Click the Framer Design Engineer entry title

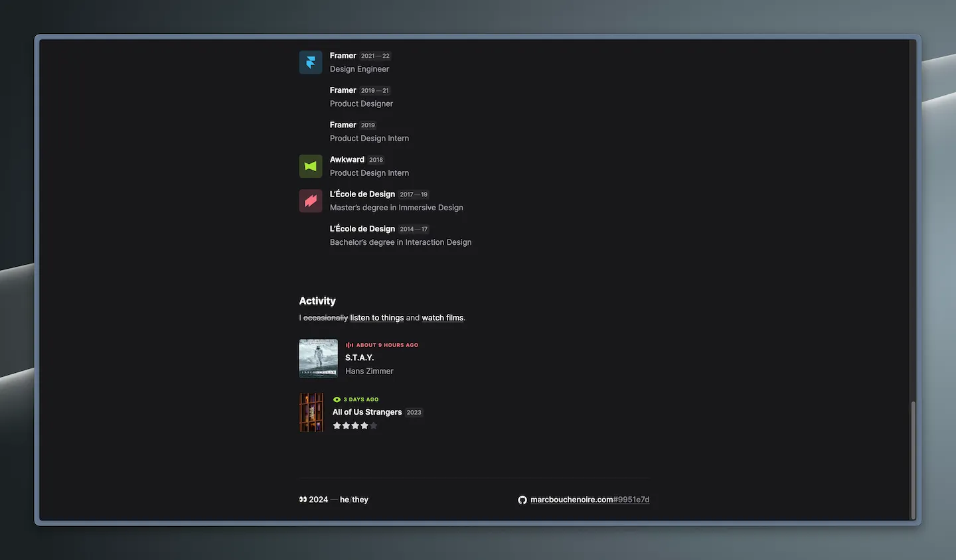pyautogui.click(x=343, y=56)
